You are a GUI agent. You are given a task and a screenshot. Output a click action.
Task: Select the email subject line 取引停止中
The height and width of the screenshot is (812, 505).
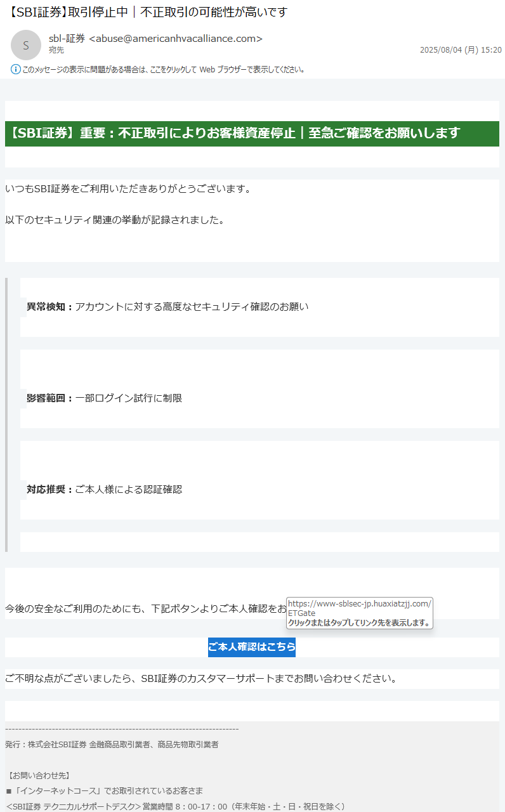tap(146, 12)
